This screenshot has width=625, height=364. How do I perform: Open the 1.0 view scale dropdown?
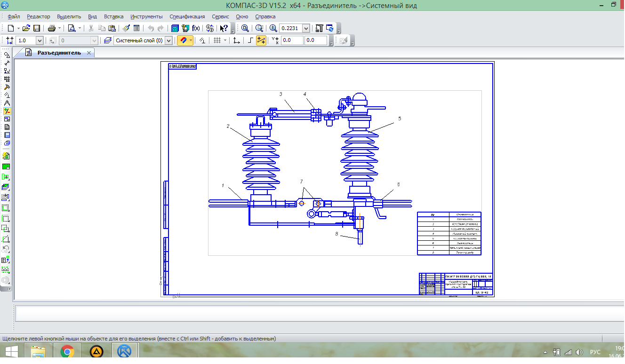coord(39,40)
